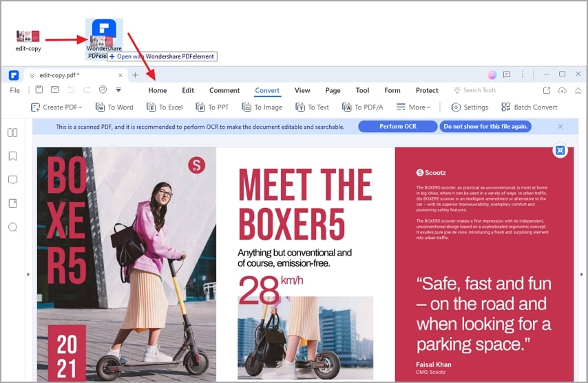This screenshot has height=383, width=588.
Task: Convert the document To Word
Action: (114, 107)
